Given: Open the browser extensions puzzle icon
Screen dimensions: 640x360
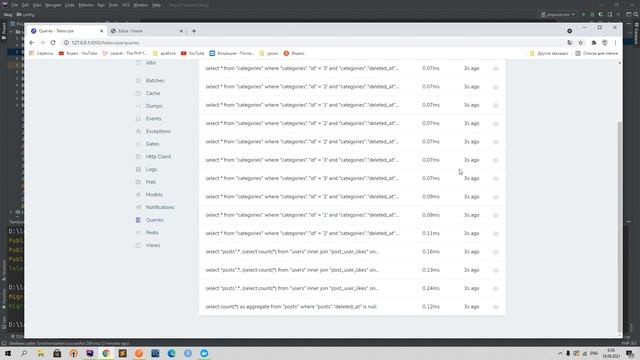Looking at the screenshot, I should coord(593,42).
